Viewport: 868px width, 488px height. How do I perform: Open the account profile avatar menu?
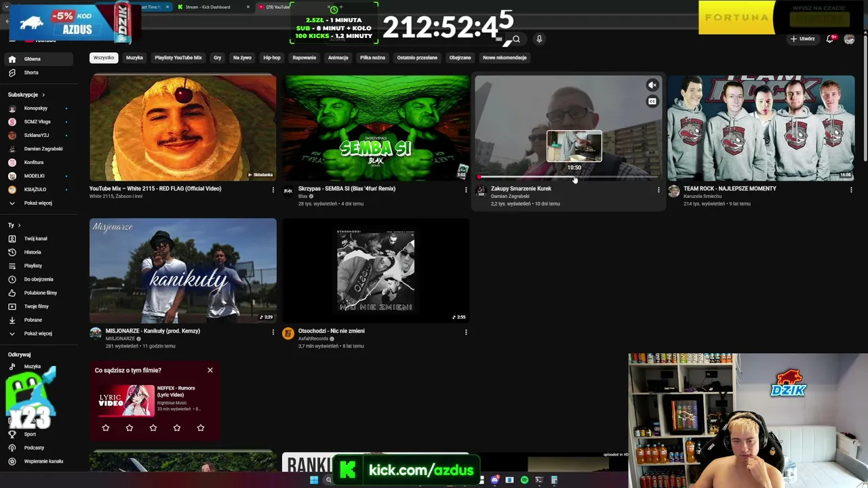(x=849, y=39)
